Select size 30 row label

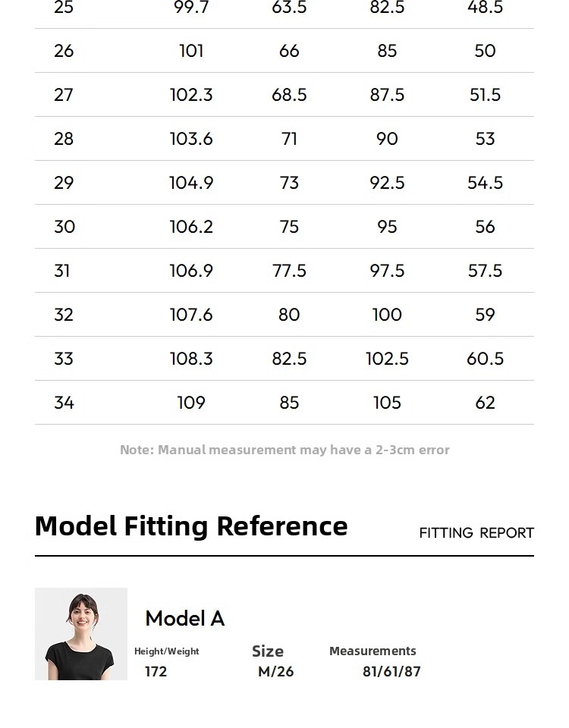64,227
